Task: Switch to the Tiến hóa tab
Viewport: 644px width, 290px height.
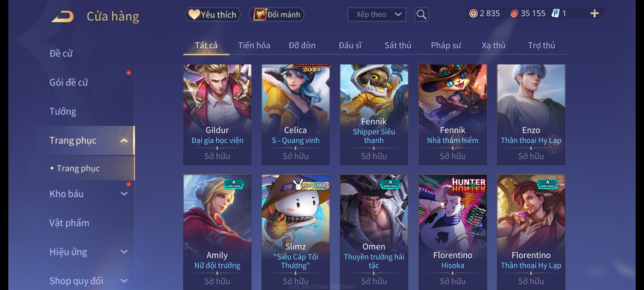Action: (254, 45)
